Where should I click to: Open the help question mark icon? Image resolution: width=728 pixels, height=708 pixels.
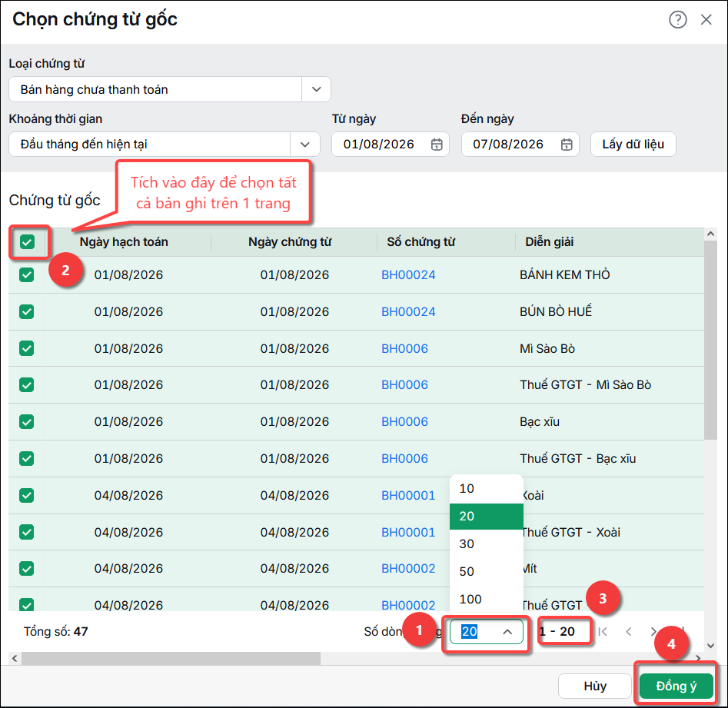[x=677, y=19]
